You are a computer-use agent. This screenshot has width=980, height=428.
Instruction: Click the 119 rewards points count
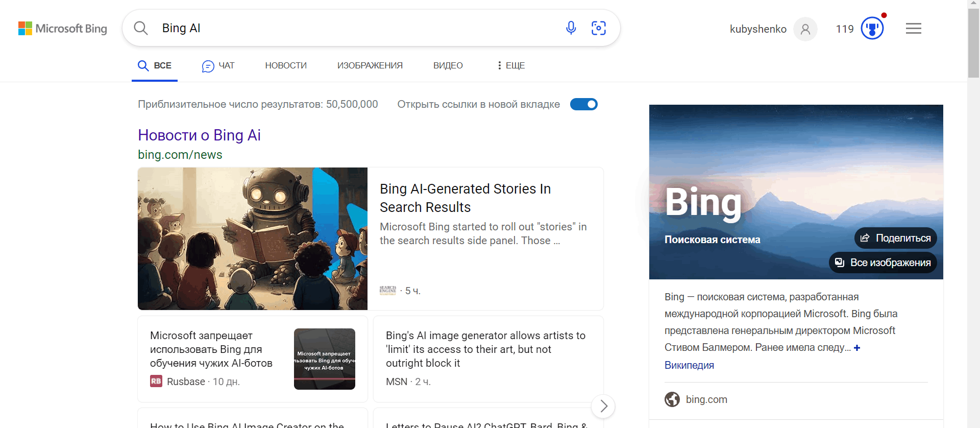click(x=845, y=29)
